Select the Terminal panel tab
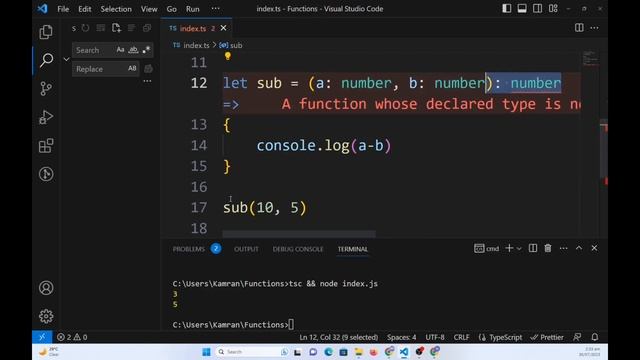 (x=353, y=249)
